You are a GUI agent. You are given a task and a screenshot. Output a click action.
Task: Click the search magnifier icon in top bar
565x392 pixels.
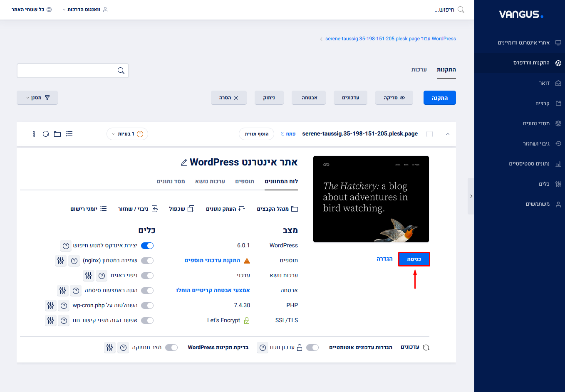tap(461, 10)
